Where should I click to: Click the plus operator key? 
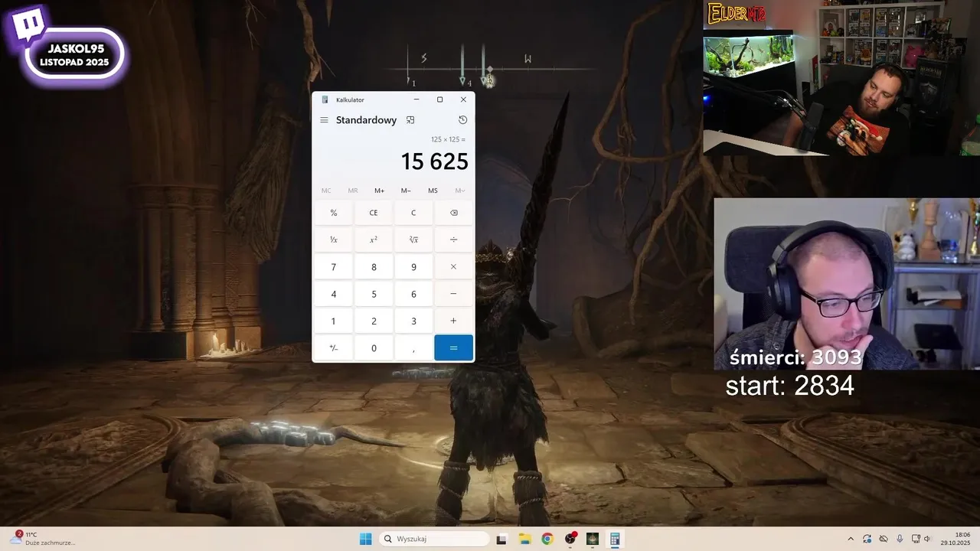click(x=453, y=321)
